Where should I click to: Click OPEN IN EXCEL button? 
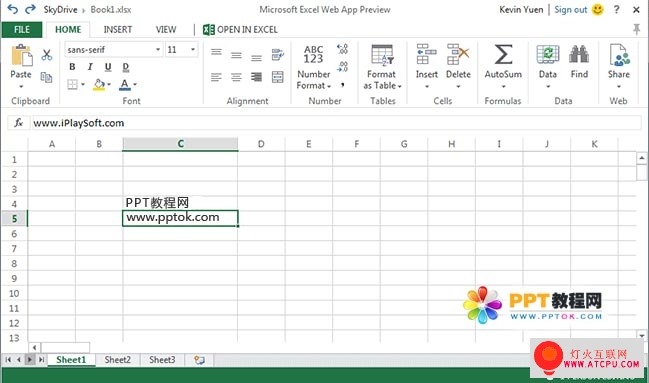pos(240,30)
